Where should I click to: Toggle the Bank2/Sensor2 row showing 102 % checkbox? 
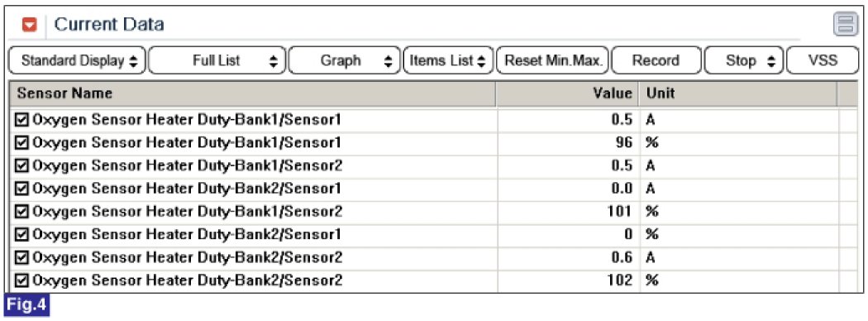(x=22, y=280)
